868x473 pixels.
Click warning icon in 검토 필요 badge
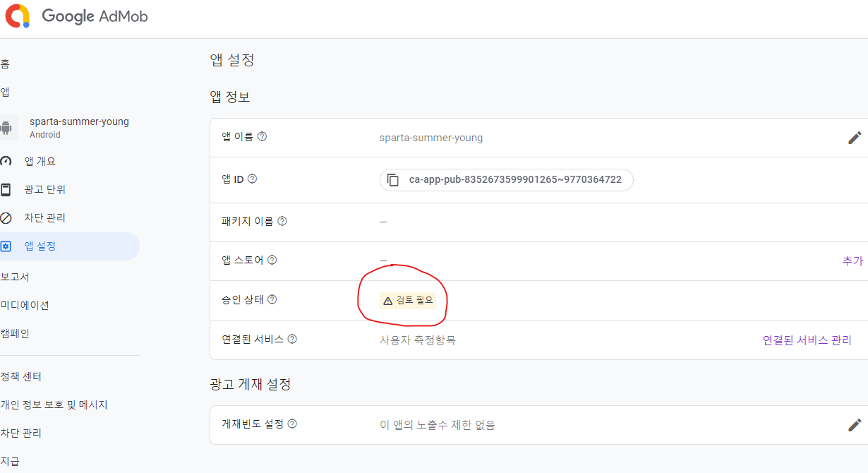[387, 301]
